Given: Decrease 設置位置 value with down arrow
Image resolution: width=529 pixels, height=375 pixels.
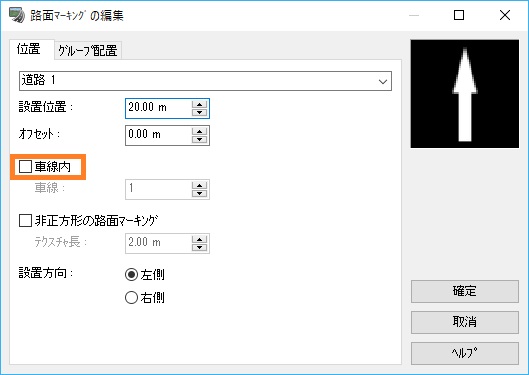Looking at the screenshot, I should pyautogui.click(x=199, y=112).
